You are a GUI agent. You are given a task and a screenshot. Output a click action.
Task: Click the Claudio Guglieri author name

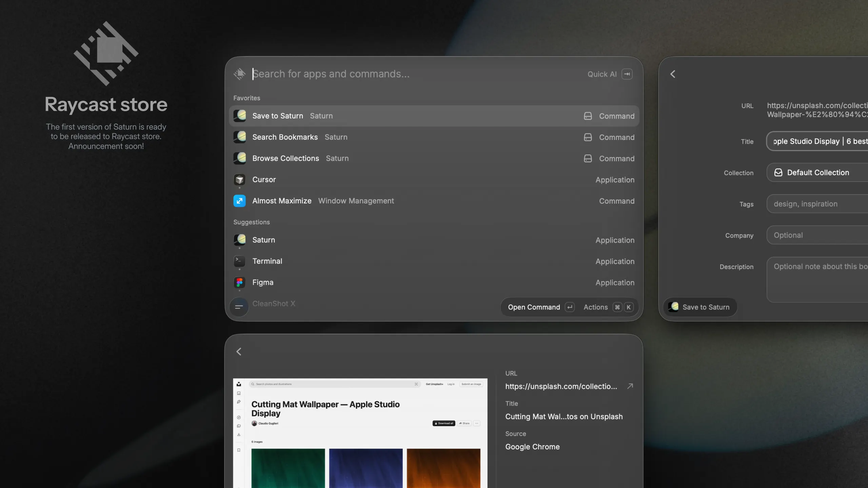tap(268, 423)
